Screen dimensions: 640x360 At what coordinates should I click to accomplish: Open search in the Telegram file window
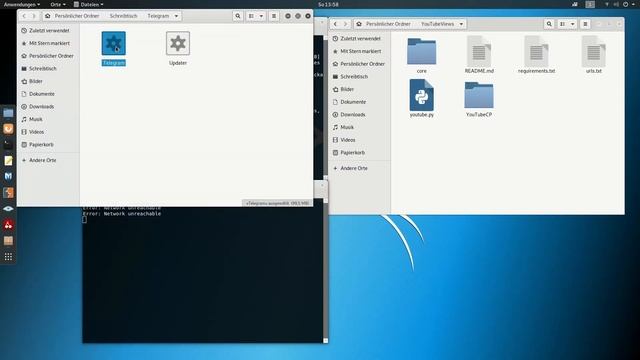pos(238,16)
